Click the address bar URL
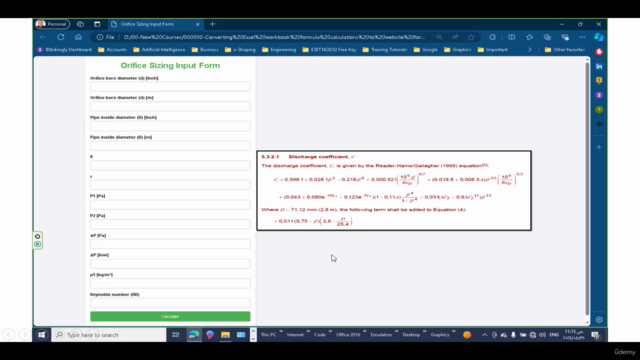 coord(274,37)
